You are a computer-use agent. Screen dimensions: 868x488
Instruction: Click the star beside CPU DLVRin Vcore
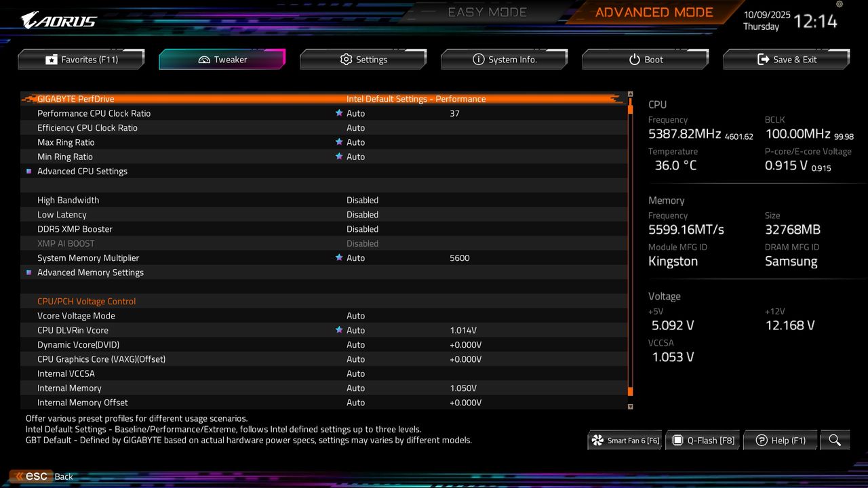pos(339,330)
